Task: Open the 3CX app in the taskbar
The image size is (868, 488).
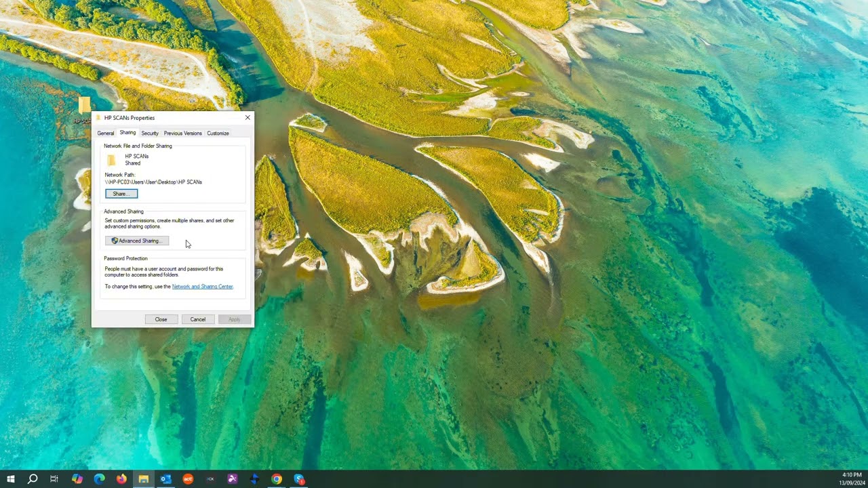Action: pyautogui.click(x=210, y=479)
